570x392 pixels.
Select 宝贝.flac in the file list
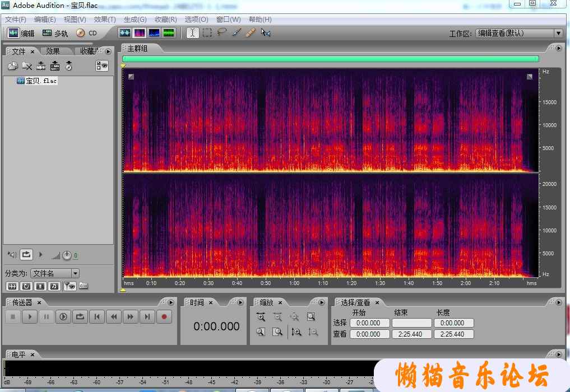pyautogui.click(x=37, y=81)
